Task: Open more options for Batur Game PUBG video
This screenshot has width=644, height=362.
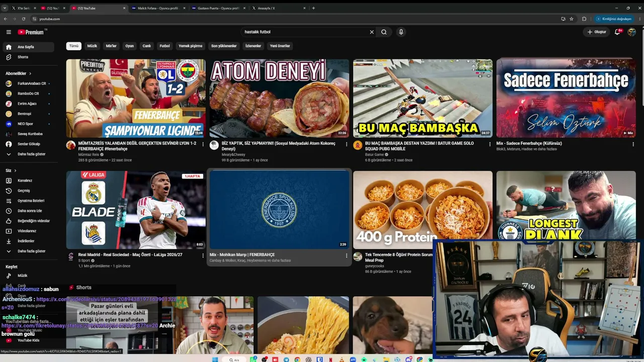Action: [490, 144]
